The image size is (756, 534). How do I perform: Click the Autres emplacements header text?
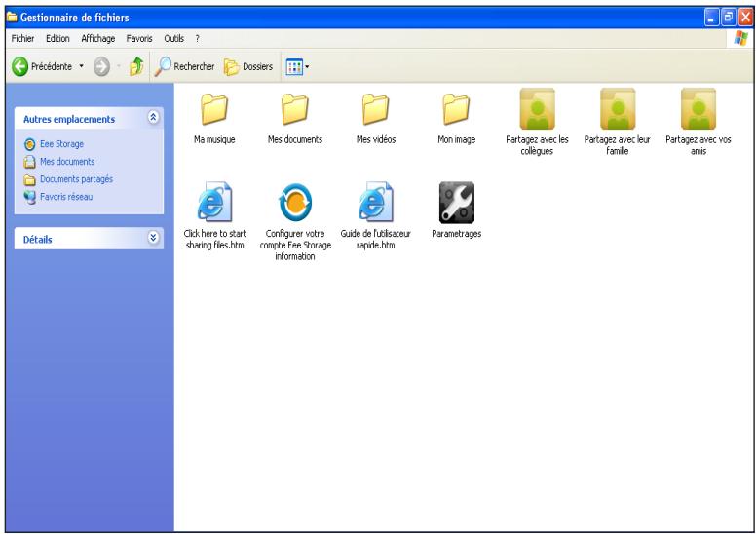(69, 119)
